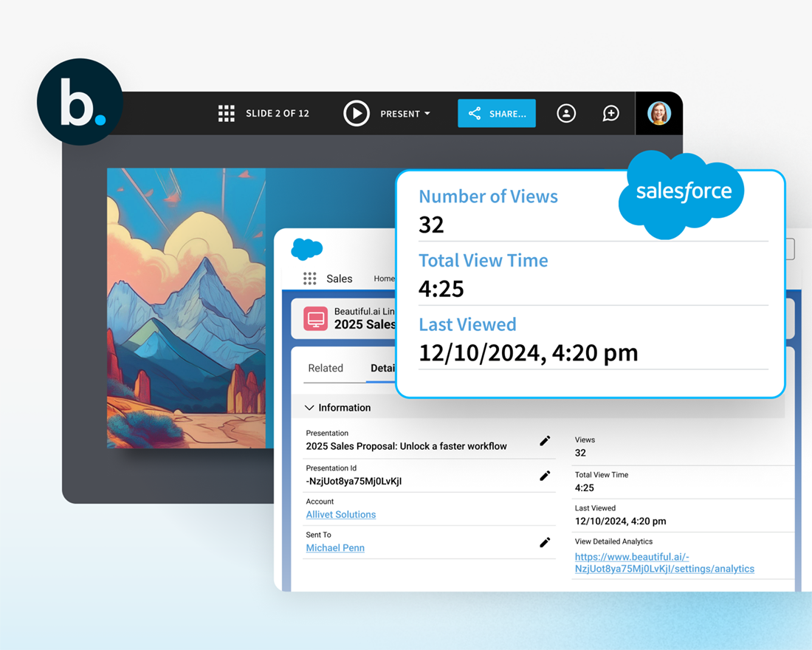812x650 pixels.
Task: Open the View Detailed Analytics URL
Action: pos(664,563)
